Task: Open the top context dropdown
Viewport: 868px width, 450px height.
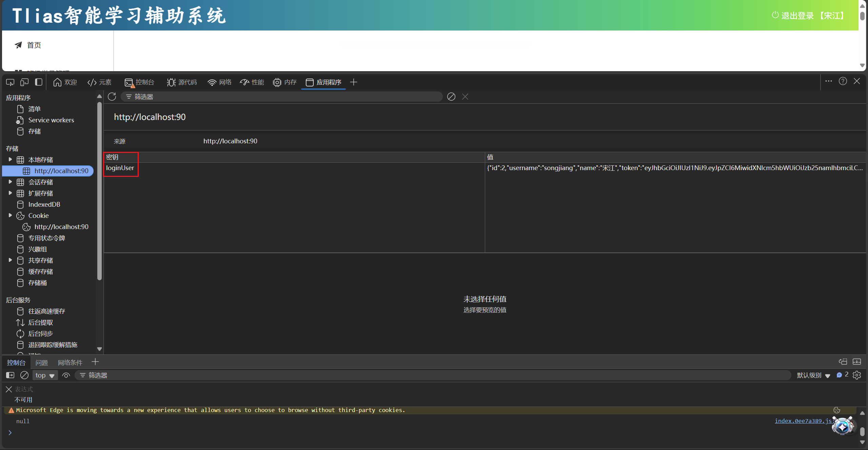Action: 45,375
